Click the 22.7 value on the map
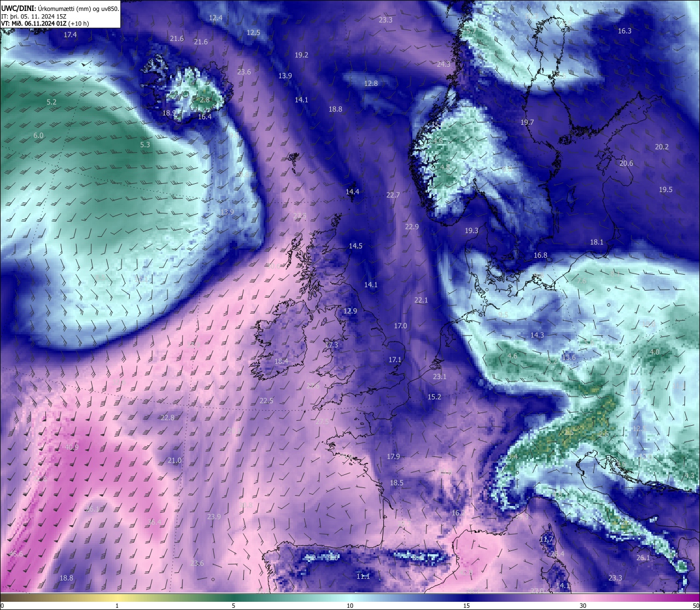This screenshot has width=700, height=610. click(x=393, y=195)
